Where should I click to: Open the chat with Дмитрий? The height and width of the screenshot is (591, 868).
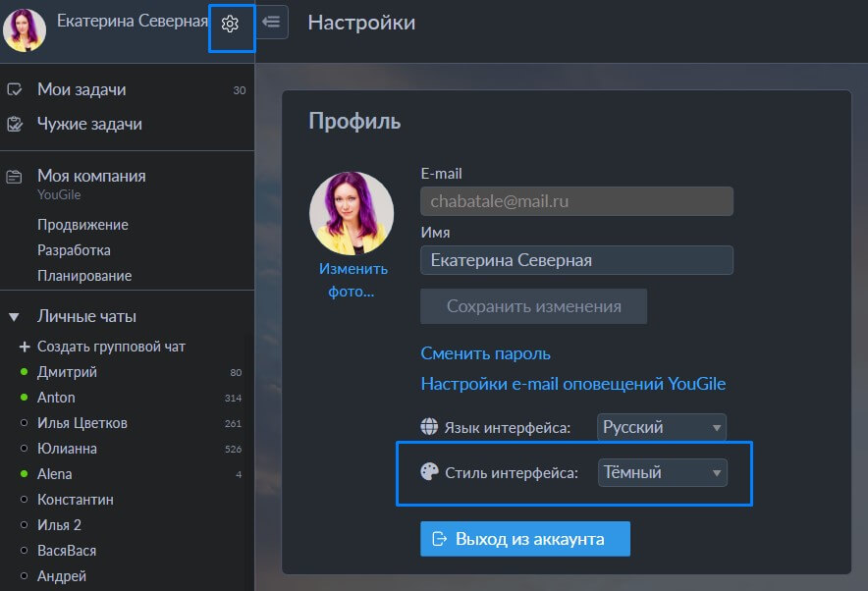point(65,372)
